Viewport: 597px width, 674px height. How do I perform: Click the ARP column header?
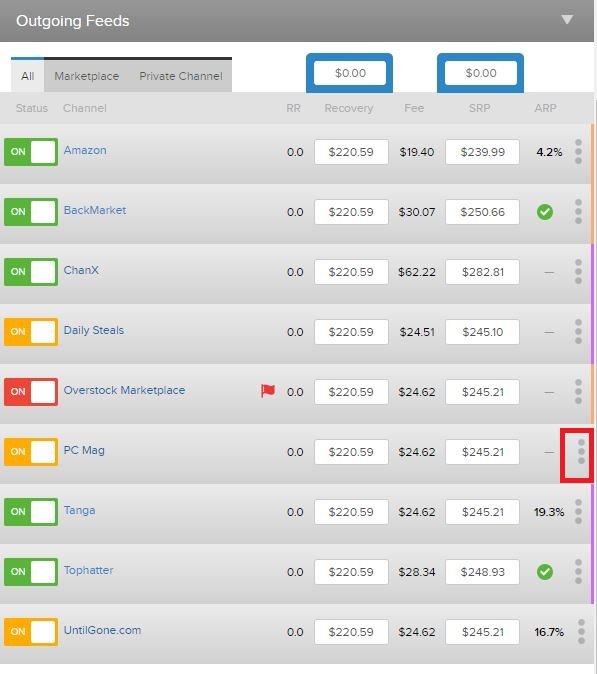[545, 108]
